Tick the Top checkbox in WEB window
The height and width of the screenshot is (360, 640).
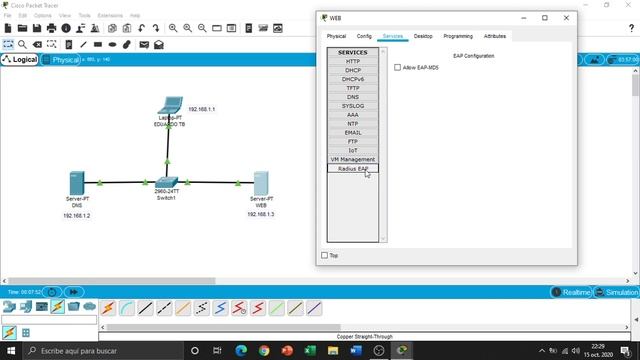point(324,255)
